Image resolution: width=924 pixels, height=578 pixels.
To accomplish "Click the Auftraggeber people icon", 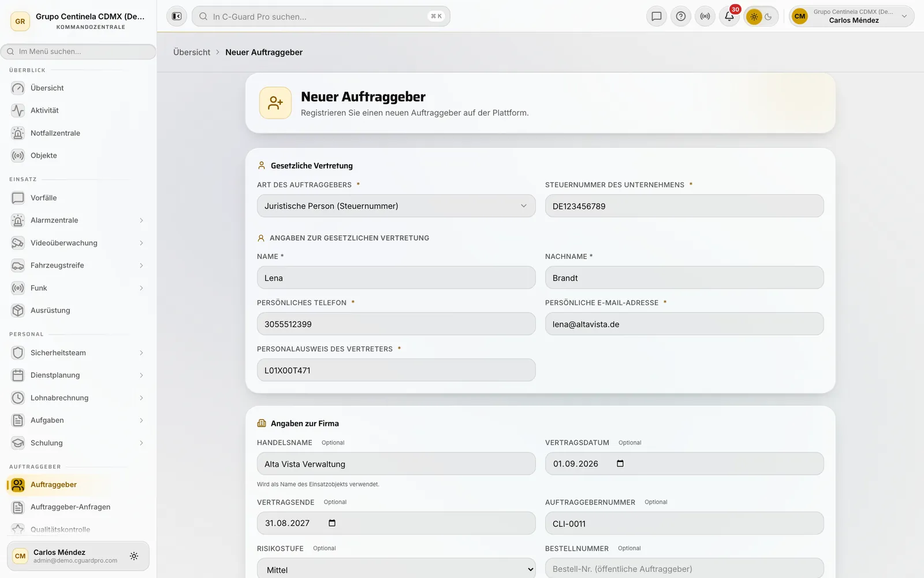I will pos(18,484).
